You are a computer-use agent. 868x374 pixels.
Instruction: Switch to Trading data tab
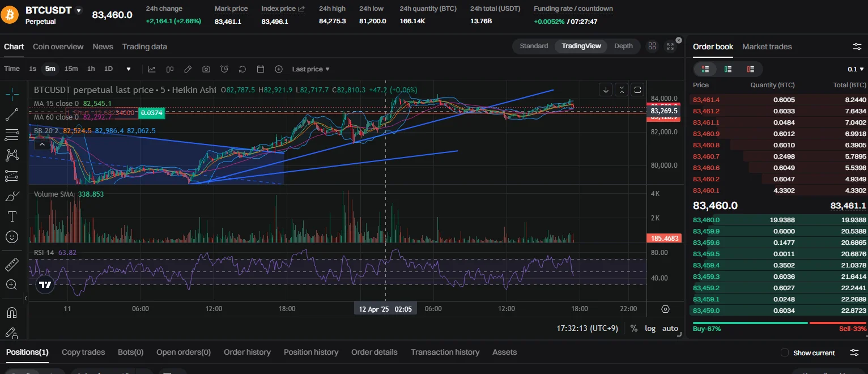pos(144,46)
